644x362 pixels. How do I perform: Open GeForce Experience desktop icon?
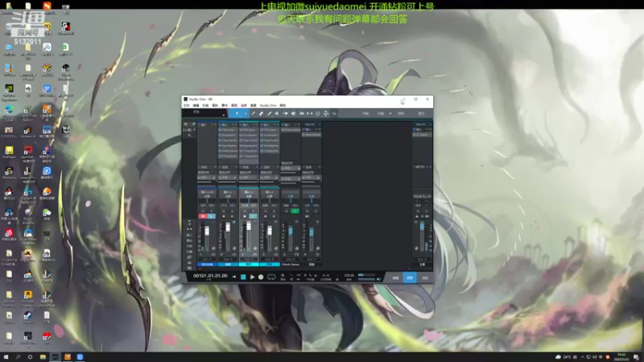point(9,91)
